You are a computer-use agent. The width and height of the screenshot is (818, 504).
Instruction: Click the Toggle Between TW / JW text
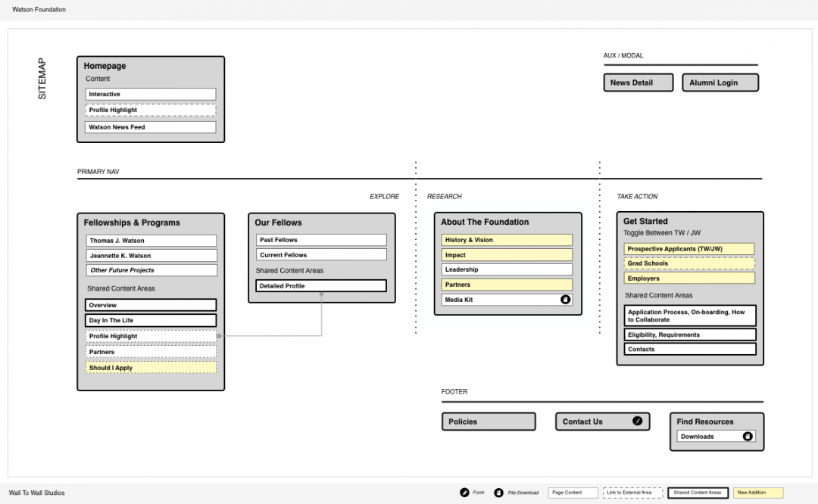pos(662,233)
